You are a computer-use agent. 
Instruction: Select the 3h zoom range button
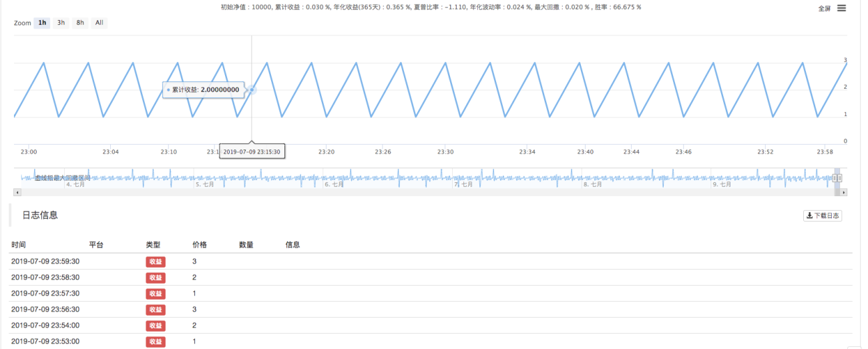pyautogui.click(x=61, y=23)
